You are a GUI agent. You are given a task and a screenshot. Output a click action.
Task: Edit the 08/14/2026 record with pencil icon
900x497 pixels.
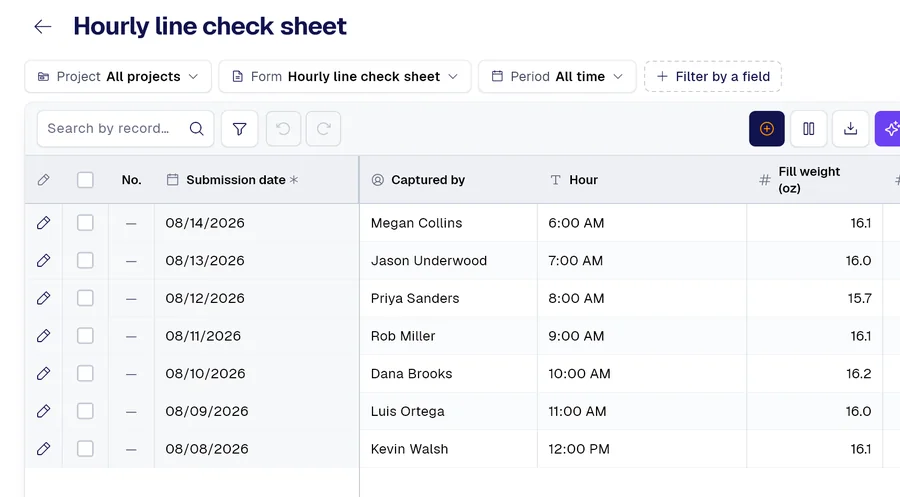(x=44, y=223)
